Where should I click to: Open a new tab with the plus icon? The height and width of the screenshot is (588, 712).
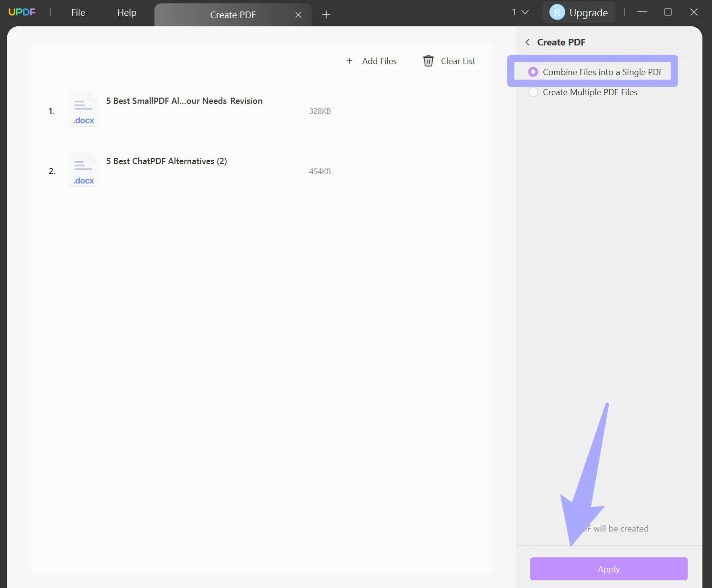(x=326, y=14)
